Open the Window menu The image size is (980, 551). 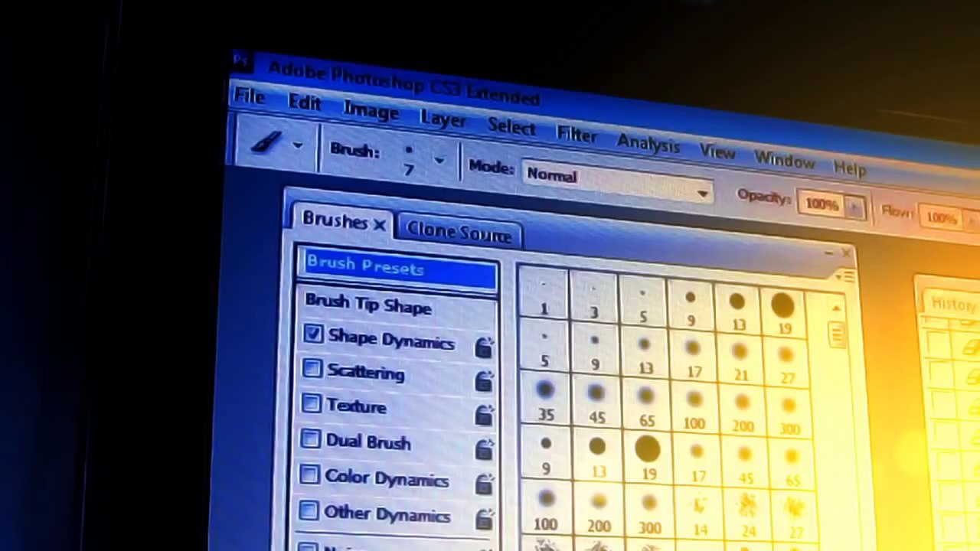pos(784,159)
